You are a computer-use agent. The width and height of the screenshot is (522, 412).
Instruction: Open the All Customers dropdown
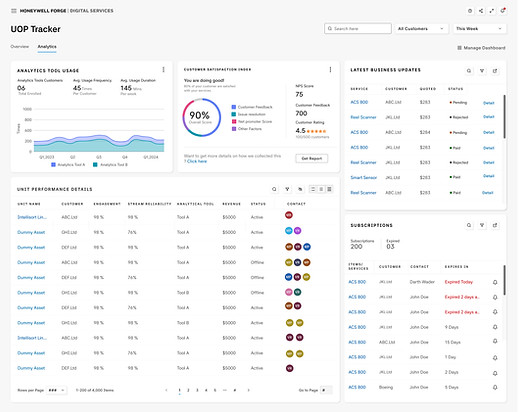pos(421,29)
